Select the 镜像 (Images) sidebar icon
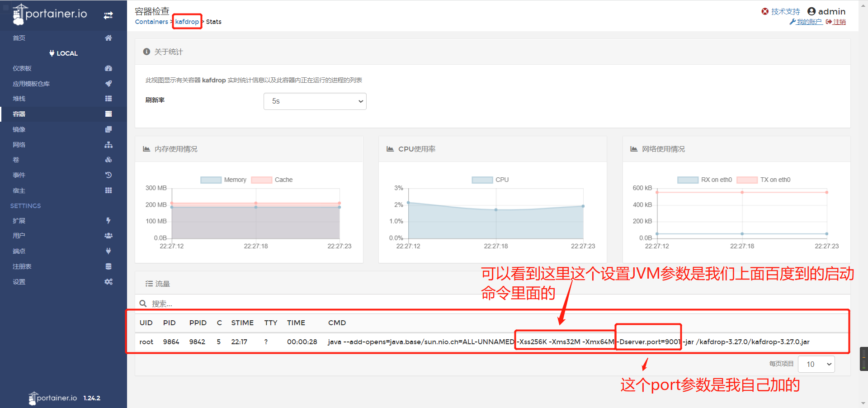Image resolution: width=868 pixels, height=408 pixels. pos(108,129)
